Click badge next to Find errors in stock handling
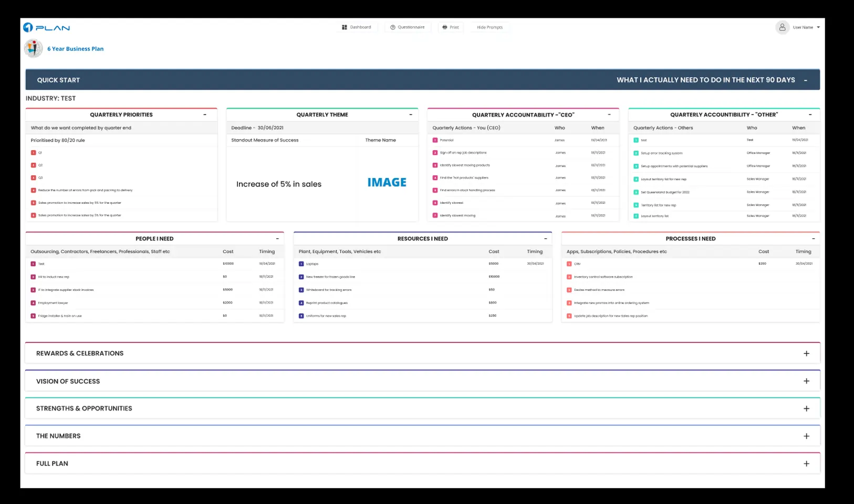Viewport: 854px width, 504px height. tap(435, 190)
